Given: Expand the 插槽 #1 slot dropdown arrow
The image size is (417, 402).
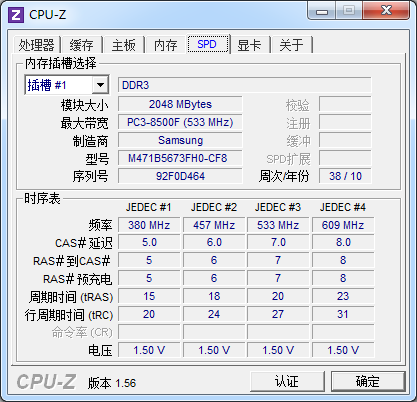Looking at the screenshot, I should pos(100,85).
